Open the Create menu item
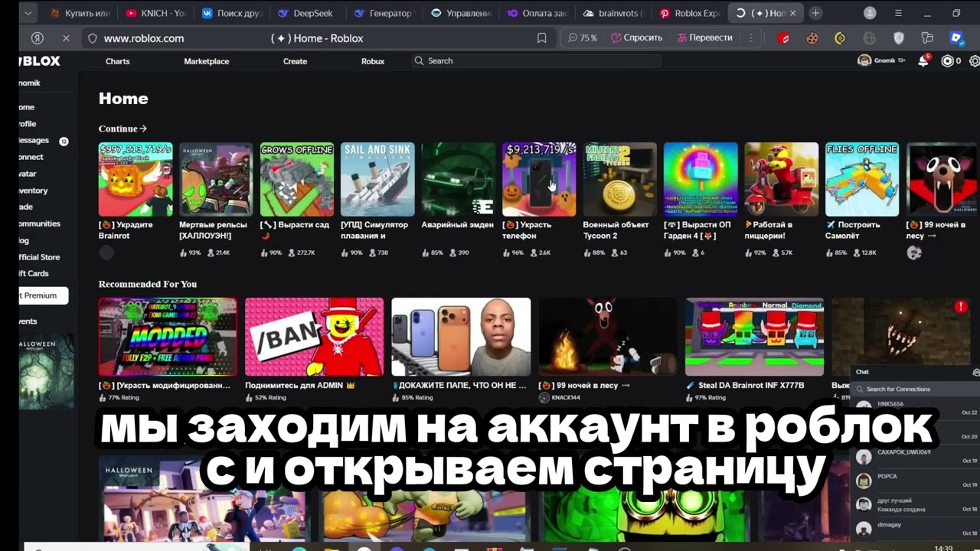This screenshot has width=980, height=551. [295, 61]
